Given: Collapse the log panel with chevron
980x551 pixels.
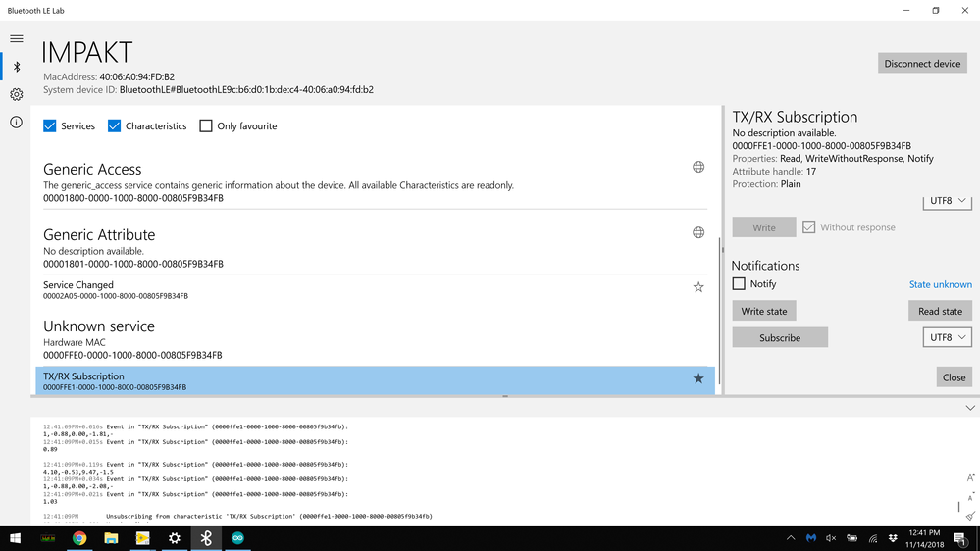Looking at the screenshot, I should coord(970,408).
